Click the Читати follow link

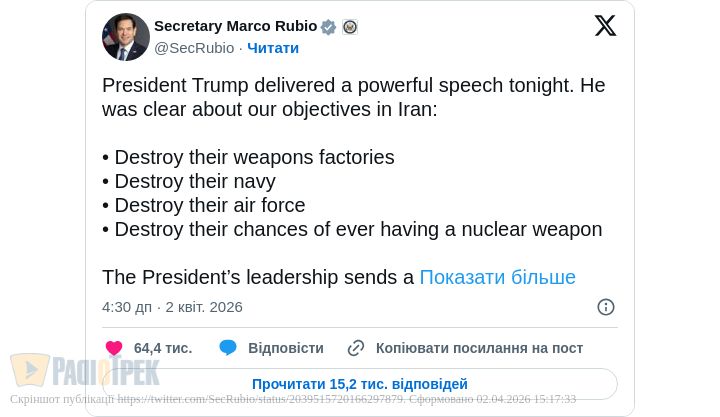(273, 48)
